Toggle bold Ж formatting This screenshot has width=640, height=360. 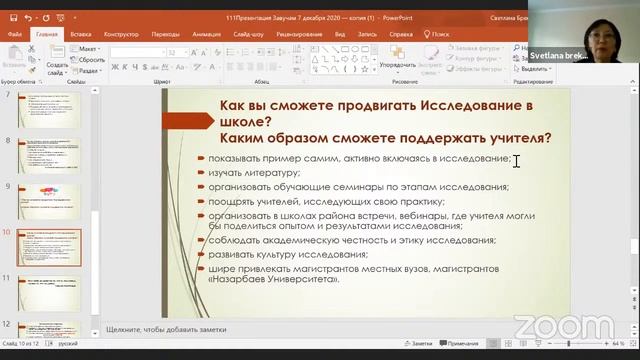tap(115, 67)
